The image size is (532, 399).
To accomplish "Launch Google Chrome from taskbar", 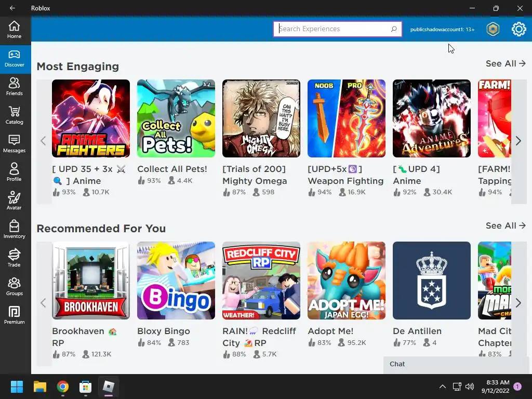I will [x=62, y=387].
